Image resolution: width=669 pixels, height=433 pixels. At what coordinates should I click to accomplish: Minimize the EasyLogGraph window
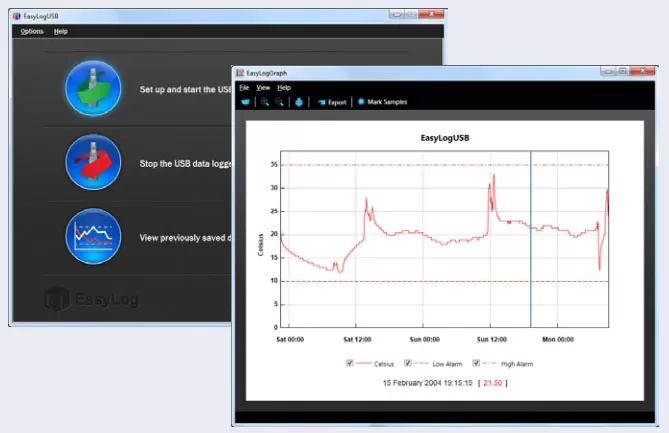coord(608,71)
